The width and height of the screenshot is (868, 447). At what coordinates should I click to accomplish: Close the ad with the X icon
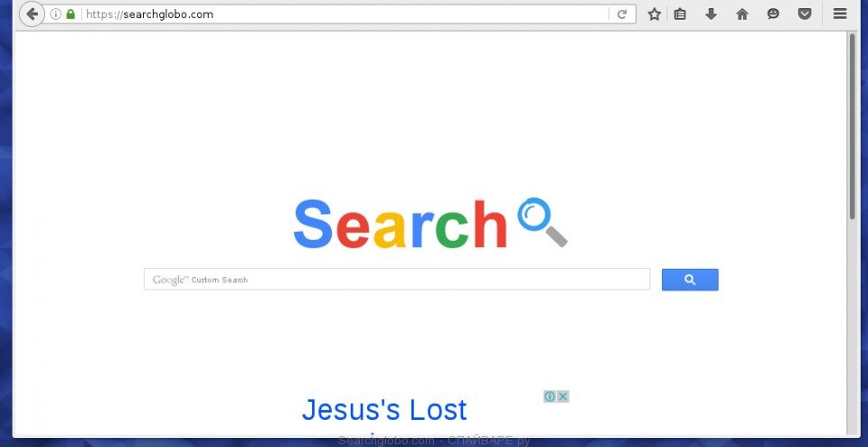562,396
